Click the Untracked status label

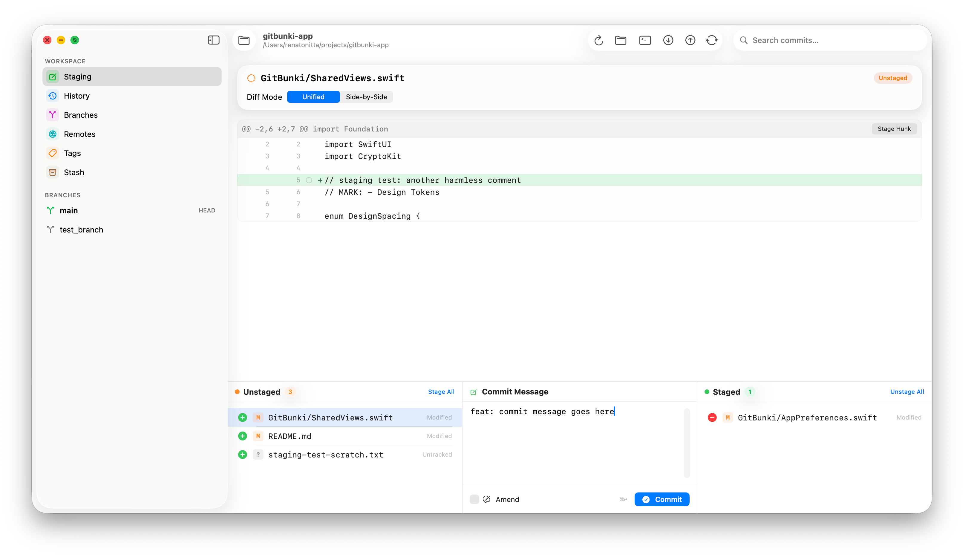(x=437, y=455)
